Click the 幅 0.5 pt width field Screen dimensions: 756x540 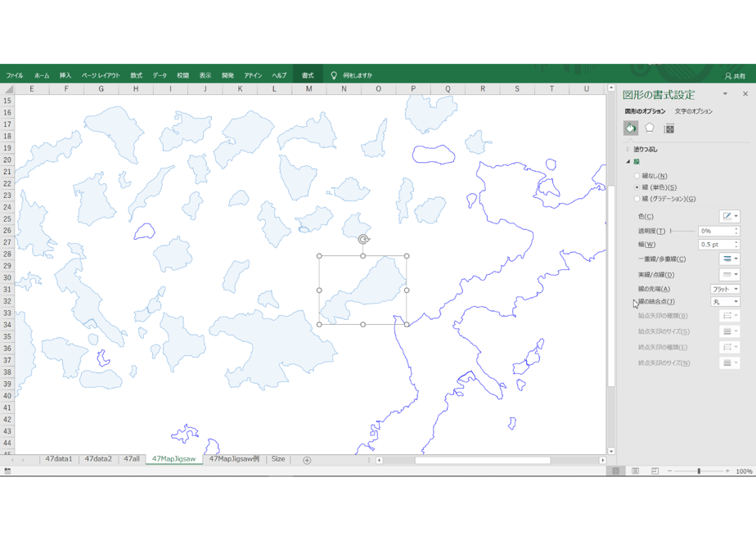[x=716, y=245]
